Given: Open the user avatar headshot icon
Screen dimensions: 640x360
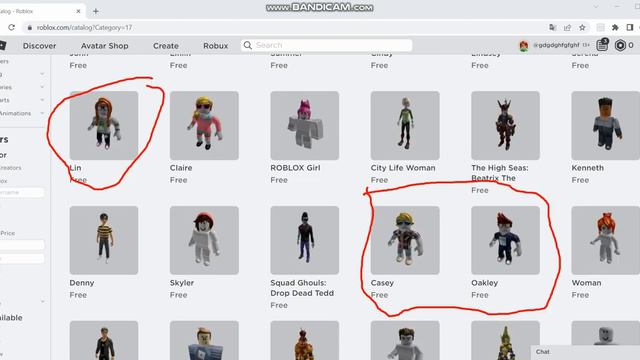Looking at the screenshot, I should (524, 46).
